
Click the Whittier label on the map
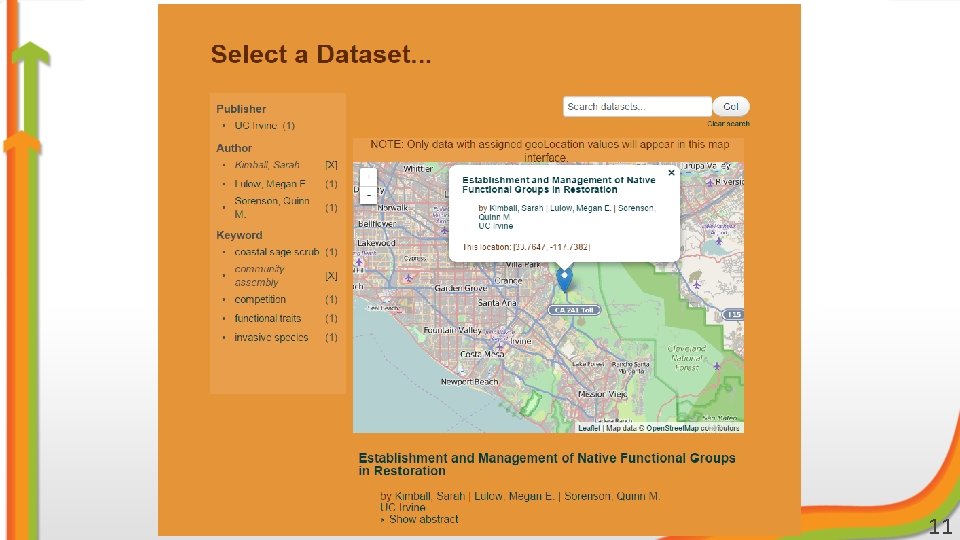(x=418, y=168)
